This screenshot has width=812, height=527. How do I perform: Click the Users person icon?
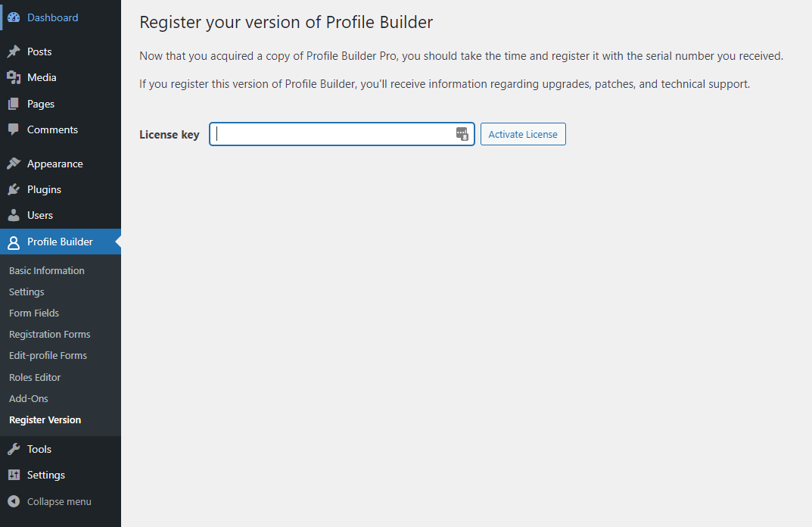(14, 215)
